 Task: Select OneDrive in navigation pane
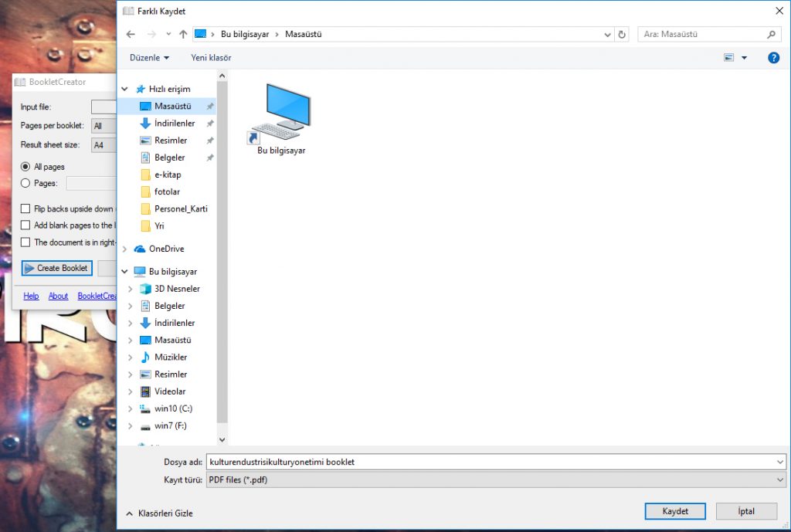(166, 249)
